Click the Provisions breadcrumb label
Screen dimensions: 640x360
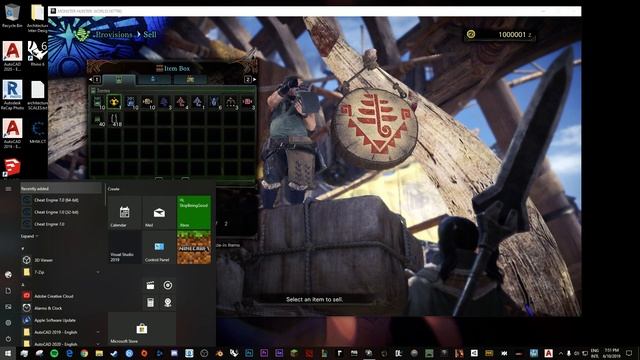point(114,35)
